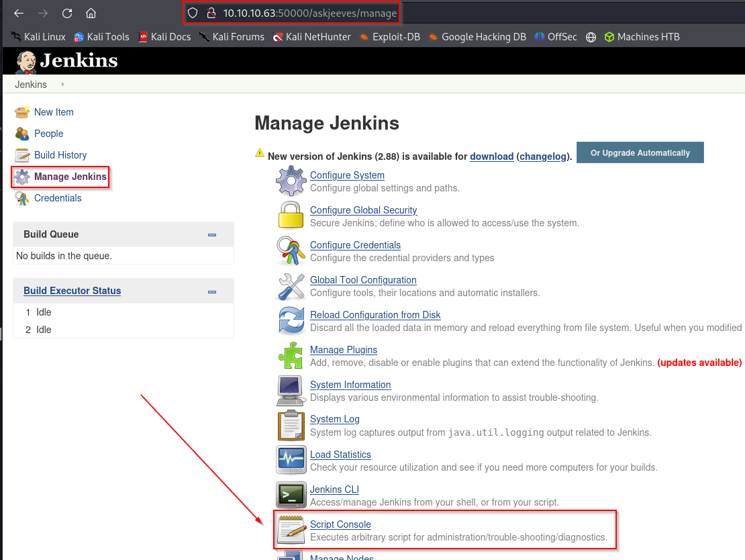Open the Jenkins CLI link
Viewport: 745px width, 560px height.
coord(334,489)
